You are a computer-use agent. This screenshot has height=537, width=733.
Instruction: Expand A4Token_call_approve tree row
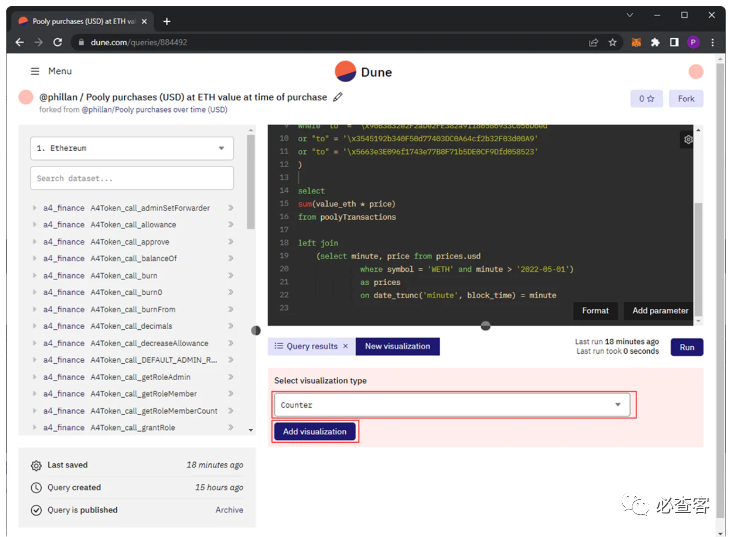click(x=35, y=242)
